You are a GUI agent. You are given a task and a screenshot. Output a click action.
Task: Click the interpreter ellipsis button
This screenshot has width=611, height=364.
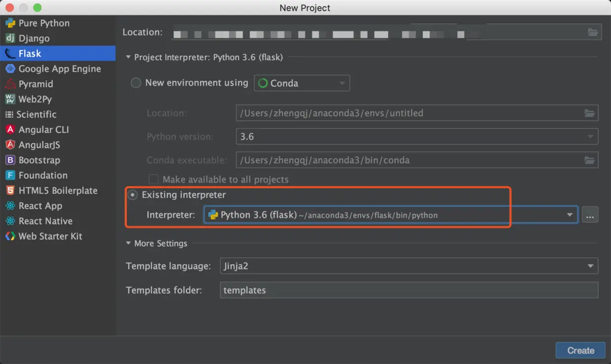pyautogui.click(x=590, y=215)
